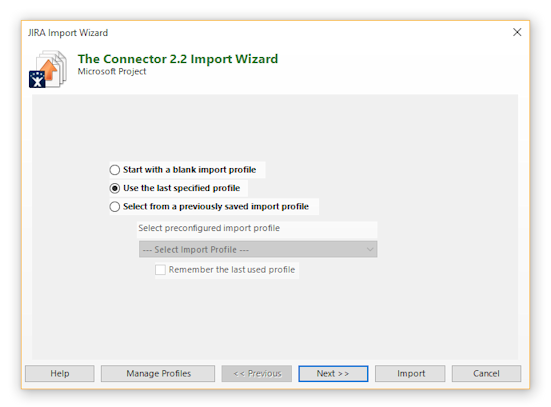This screenshot has height=407, width=551.
Task: Click the Microsoft Project subtitle text
Action: coord(112,71)
